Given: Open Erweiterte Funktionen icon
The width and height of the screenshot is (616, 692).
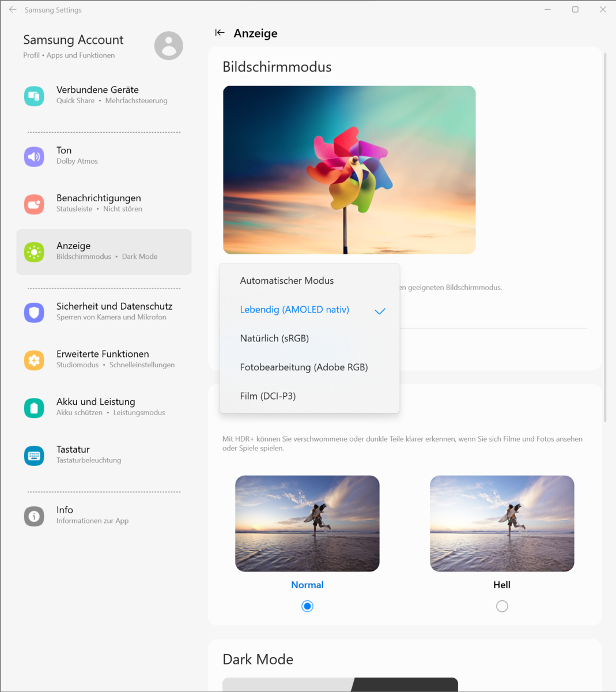Looking at the screenshot, I should click(x=34, y=360).
